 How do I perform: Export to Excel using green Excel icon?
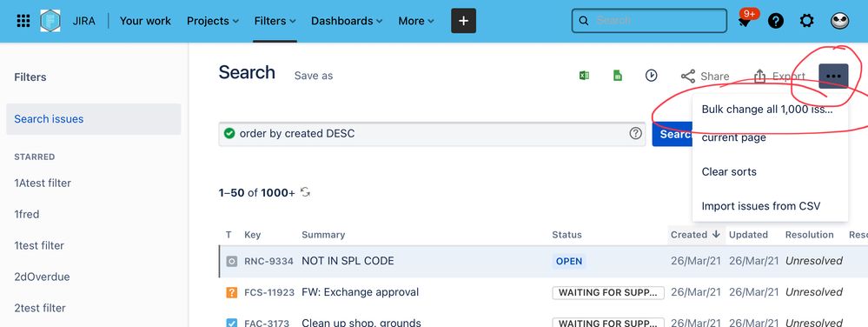click(584, 76)
